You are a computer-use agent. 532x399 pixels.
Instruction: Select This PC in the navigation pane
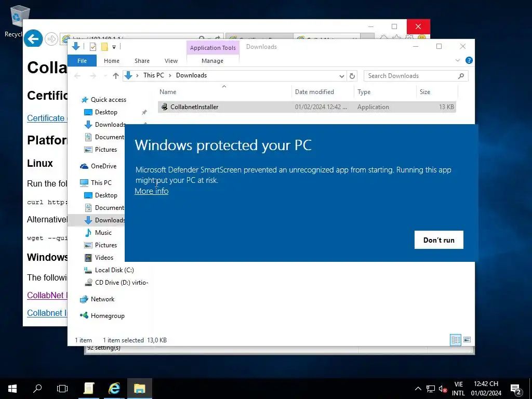pyautogui.click(x=101, y=183)
